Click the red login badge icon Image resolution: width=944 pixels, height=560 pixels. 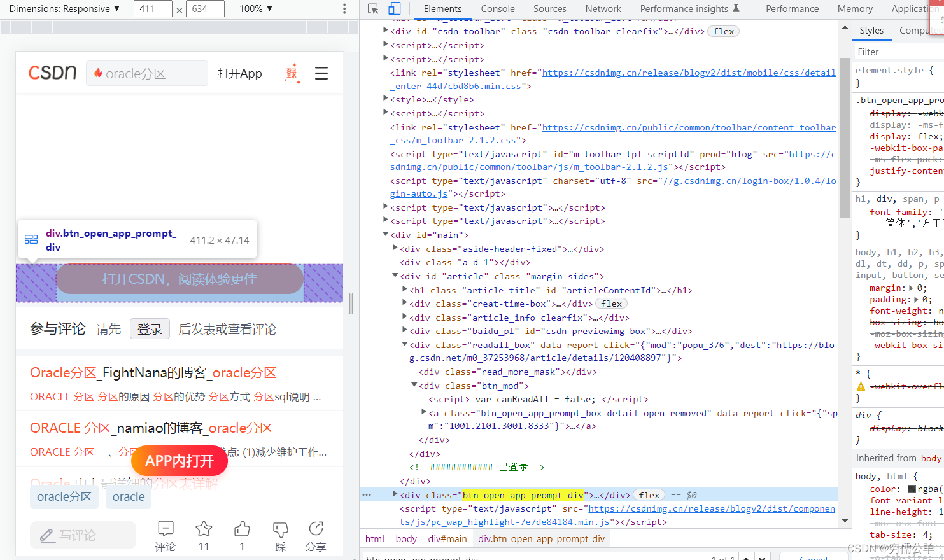pos(292,73)
